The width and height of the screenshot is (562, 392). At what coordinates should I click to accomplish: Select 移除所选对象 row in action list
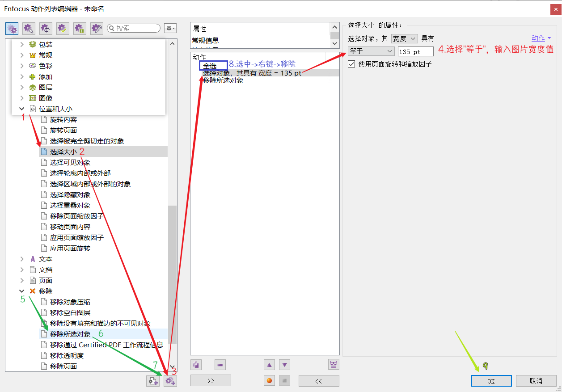[223, 80]
